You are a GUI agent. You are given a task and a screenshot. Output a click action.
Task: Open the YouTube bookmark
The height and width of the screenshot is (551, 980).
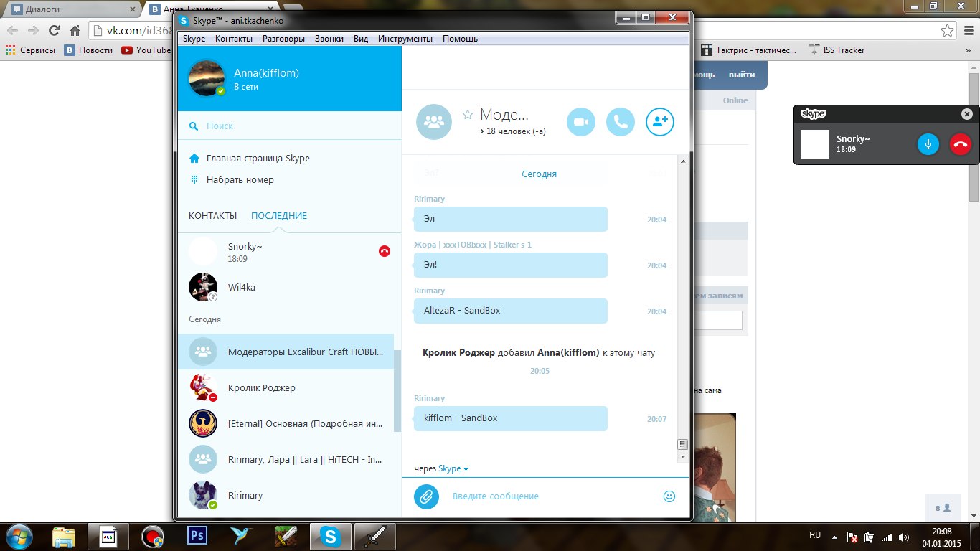(147, 50)
